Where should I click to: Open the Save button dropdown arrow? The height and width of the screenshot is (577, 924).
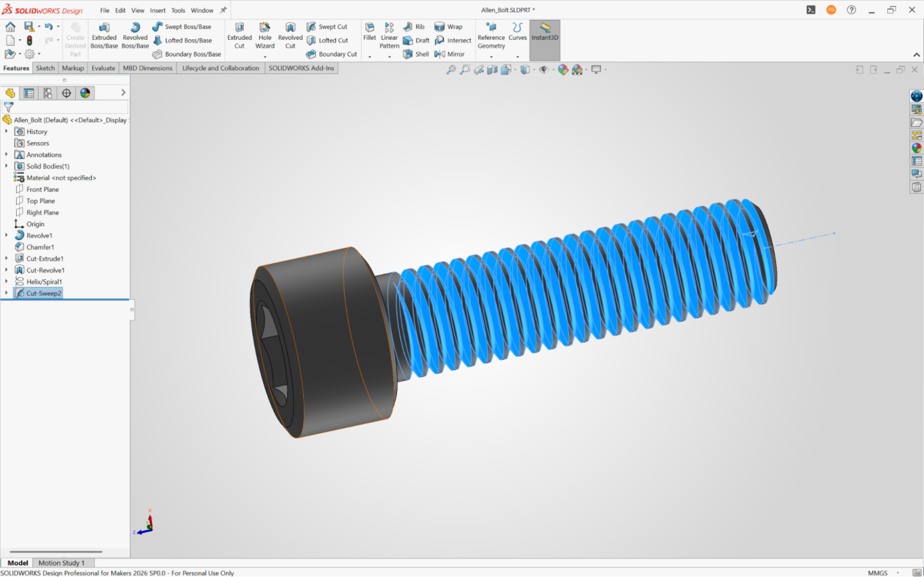39,26
